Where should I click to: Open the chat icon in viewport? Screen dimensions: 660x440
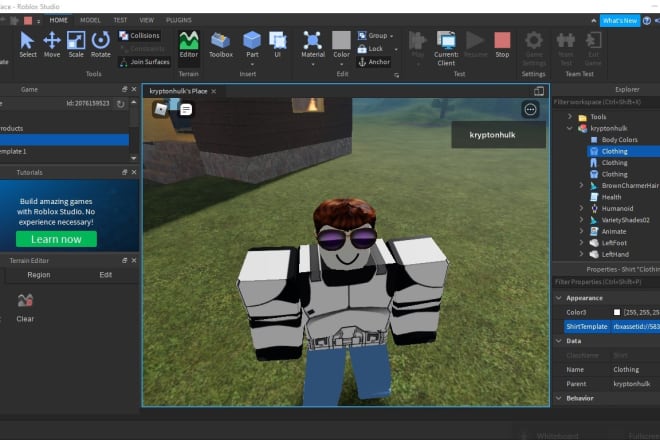point(186,110)
